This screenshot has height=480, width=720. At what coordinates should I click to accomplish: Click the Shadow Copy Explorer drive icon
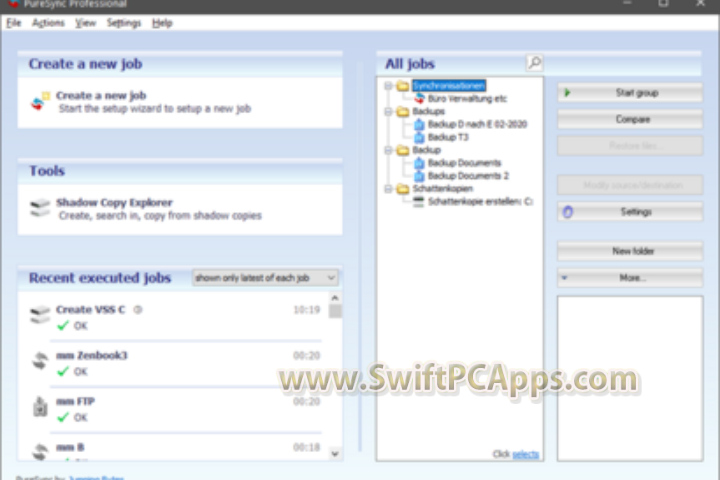pos(40,208)
